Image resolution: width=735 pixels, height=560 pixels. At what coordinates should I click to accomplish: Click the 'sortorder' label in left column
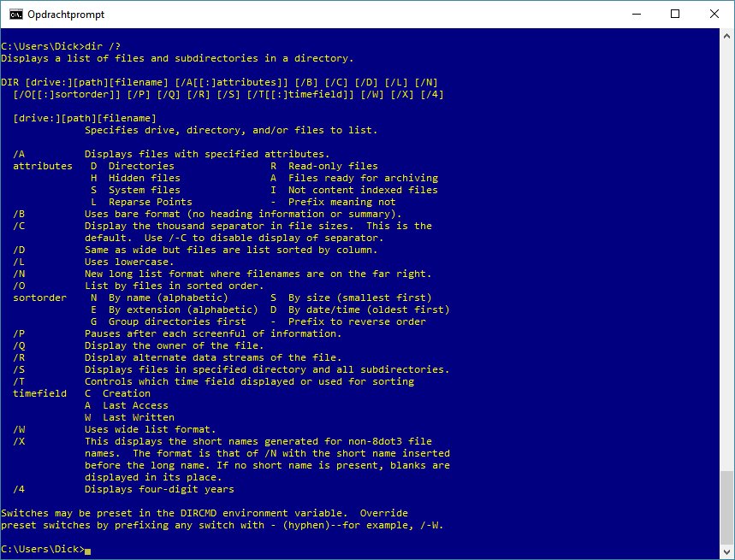pos(40,298)
